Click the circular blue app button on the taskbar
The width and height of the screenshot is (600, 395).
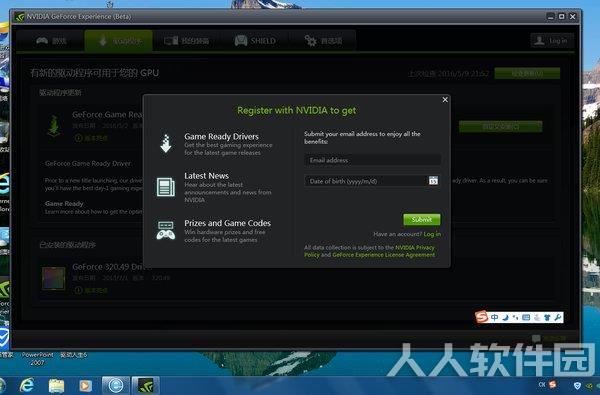click(116, 385)
